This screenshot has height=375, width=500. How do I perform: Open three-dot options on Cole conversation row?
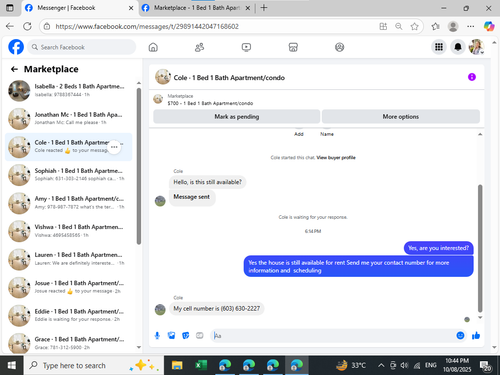coord(114,147)
